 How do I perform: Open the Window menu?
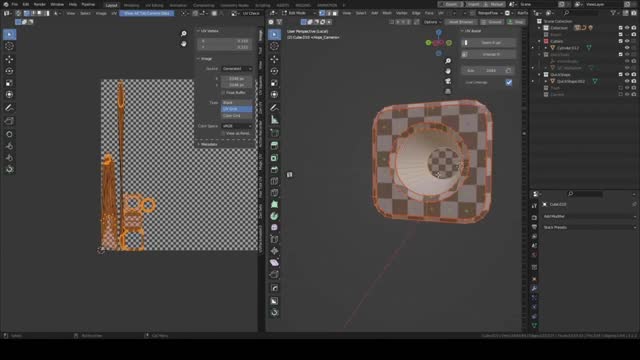coord(57,4)
